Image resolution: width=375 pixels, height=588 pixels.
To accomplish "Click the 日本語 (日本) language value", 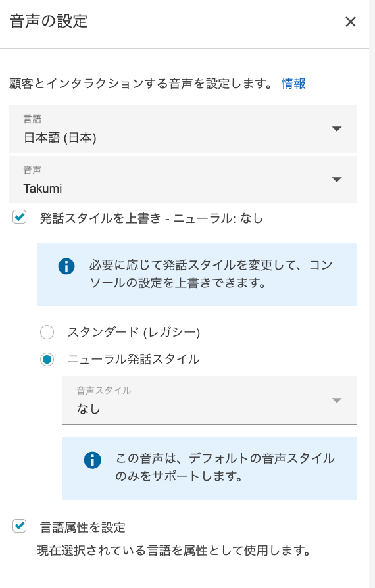I will tap(60, 138).
